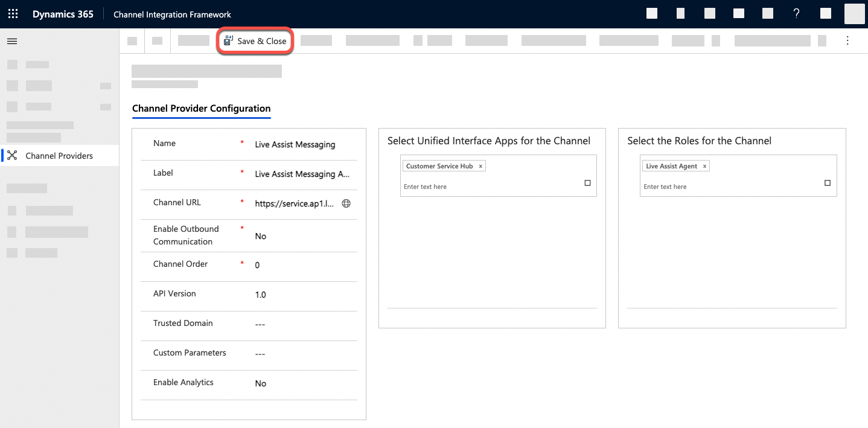Toggle Enable Analytics value No
Viewport: 868px width, 428px height.
(261, 383)
